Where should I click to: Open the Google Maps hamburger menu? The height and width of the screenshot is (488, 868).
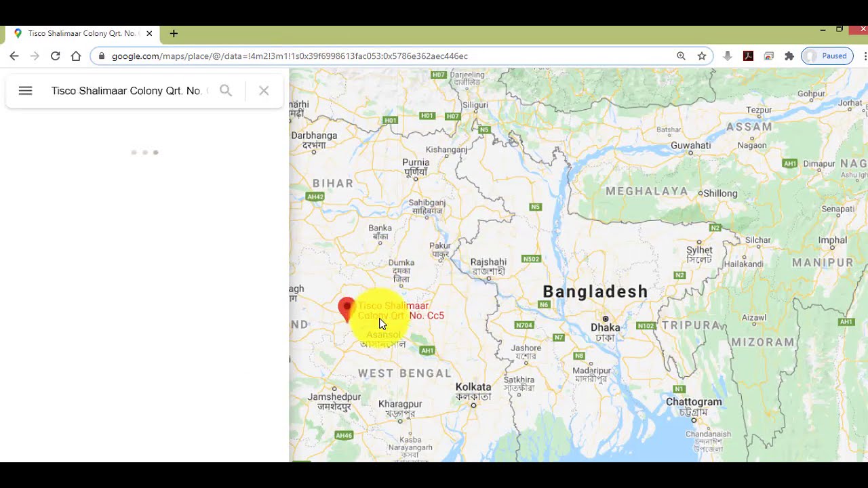click(25, 91)
